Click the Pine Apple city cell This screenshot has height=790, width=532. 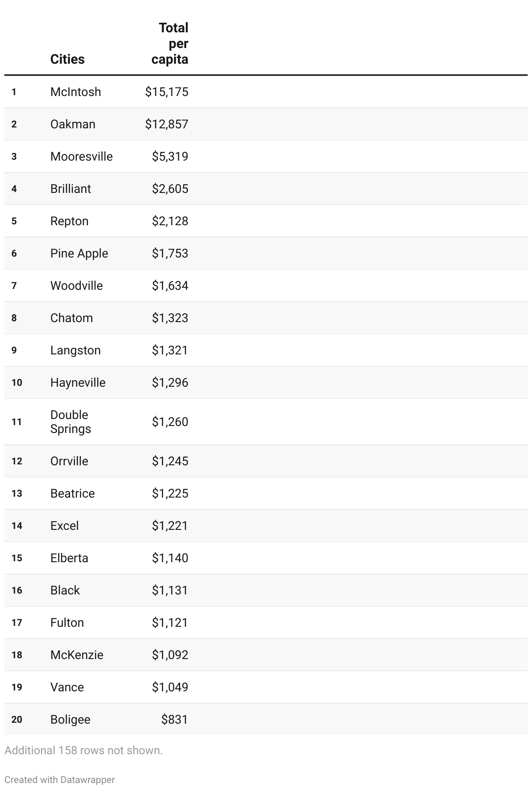(x=79, y=254)
